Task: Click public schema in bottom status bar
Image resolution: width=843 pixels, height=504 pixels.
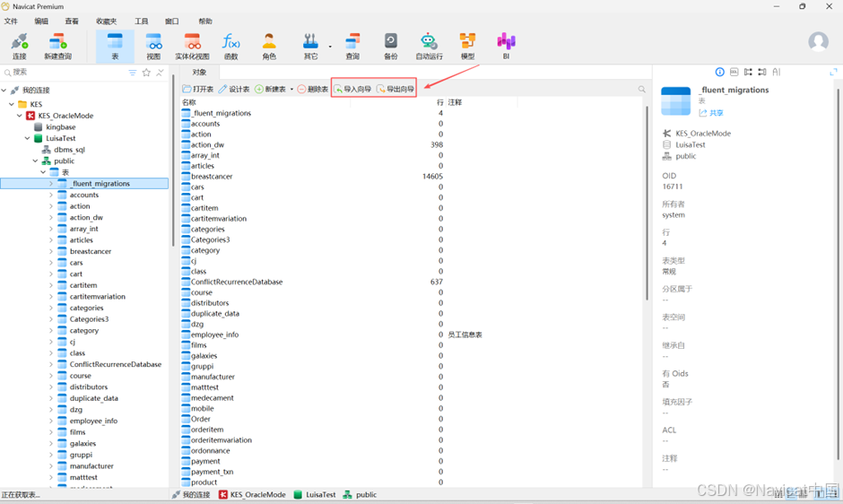Action: coord(360,495)
